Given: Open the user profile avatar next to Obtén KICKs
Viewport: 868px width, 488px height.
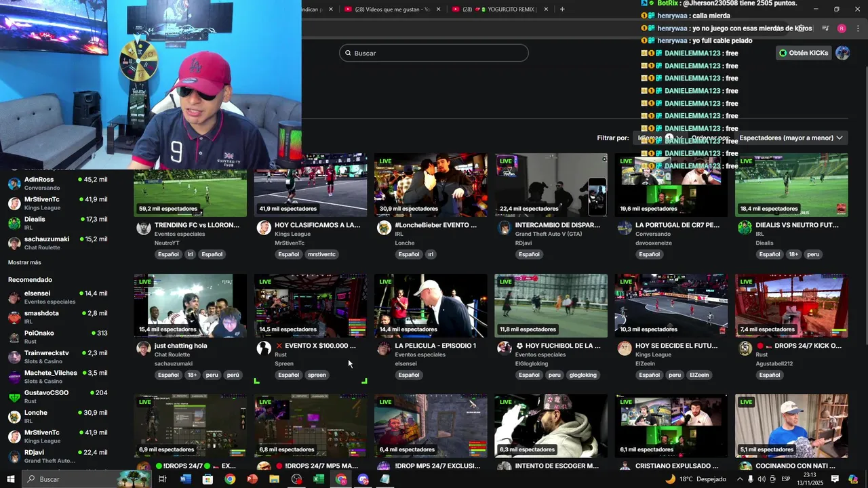Looking at the screenshot, I should coord(842,53).
